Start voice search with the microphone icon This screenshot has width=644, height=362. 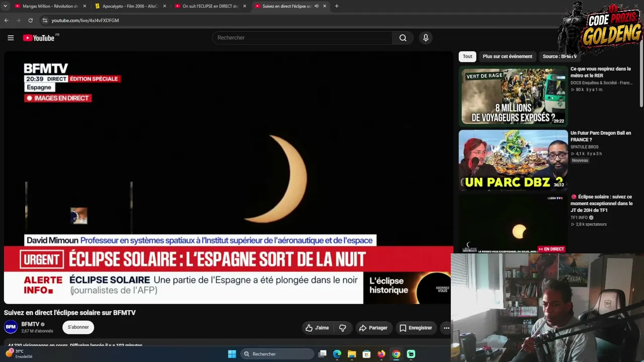[x=426, y=38]
